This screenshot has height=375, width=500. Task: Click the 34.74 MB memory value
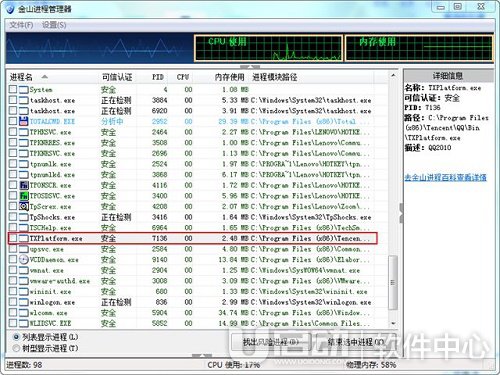(233, 313)
